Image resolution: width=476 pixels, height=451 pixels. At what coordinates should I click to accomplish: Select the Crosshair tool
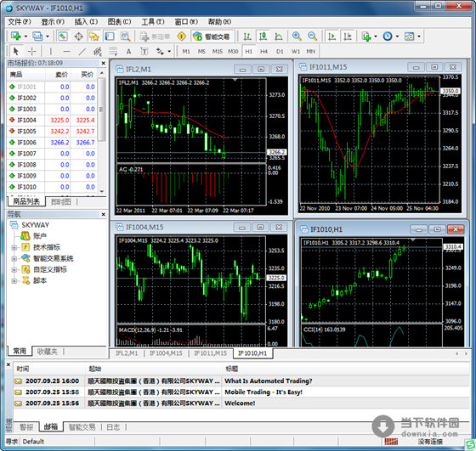[32, 51]
